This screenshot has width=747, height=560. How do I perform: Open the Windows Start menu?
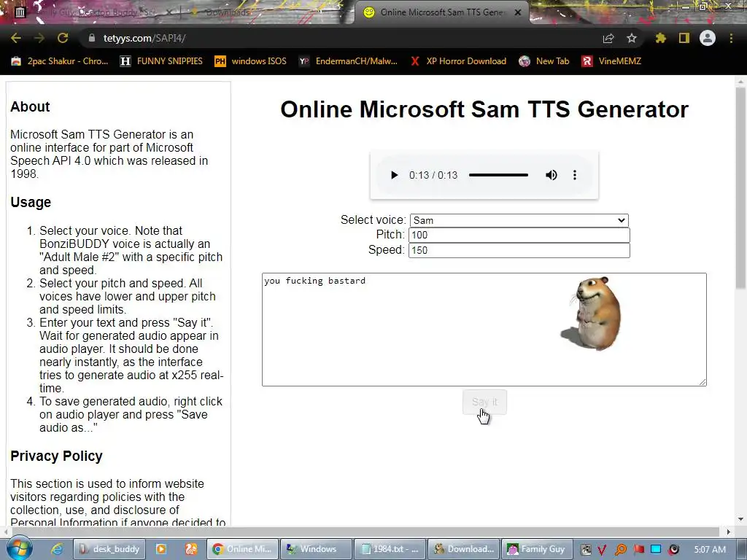[x=20, y=548]
